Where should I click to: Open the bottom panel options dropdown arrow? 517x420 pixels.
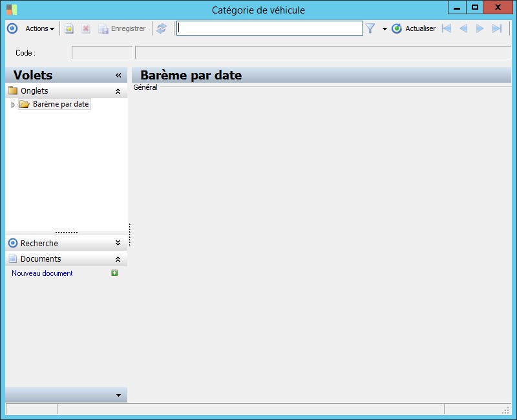[x=118, y=395]
